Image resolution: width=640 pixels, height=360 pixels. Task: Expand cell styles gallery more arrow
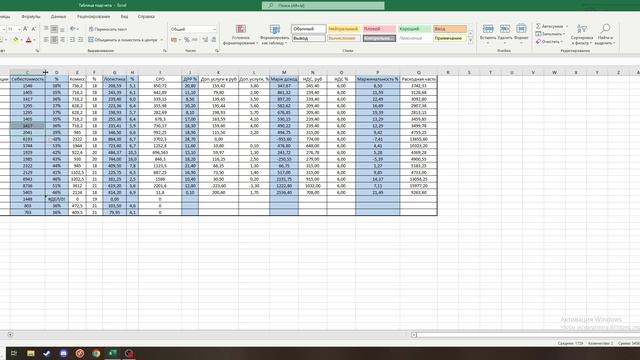470,41
